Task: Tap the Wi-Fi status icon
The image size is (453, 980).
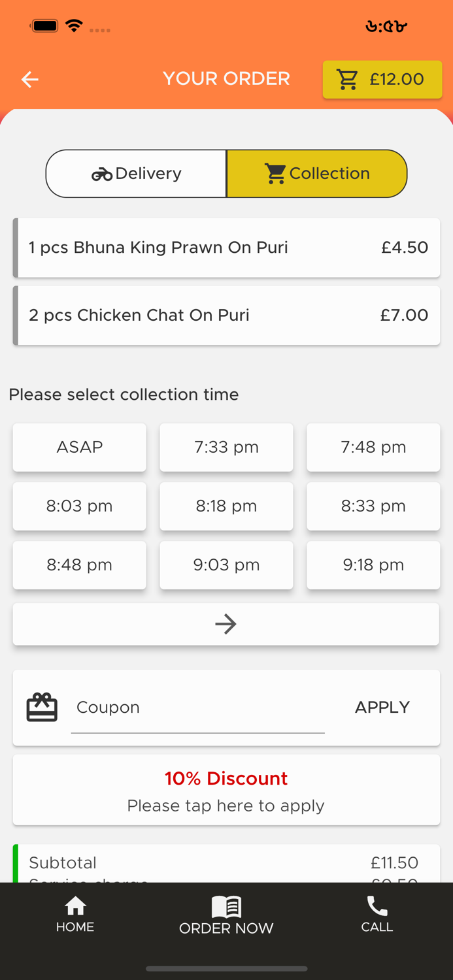Action: 75,26
